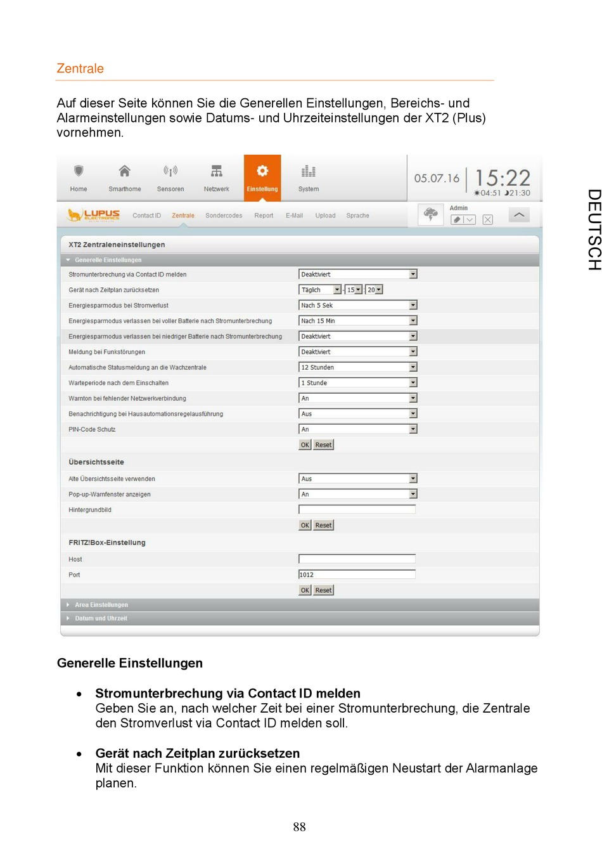Click the Meldung bei Funkstörungen label
602x868 pixels.
(x=106, y=352)
